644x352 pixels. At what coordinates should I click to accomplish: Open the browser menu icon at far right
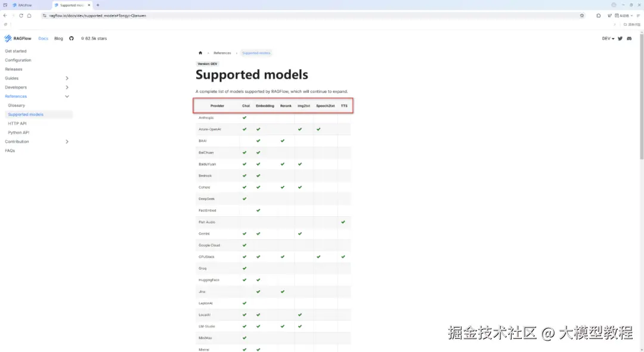tap(638, 15)
